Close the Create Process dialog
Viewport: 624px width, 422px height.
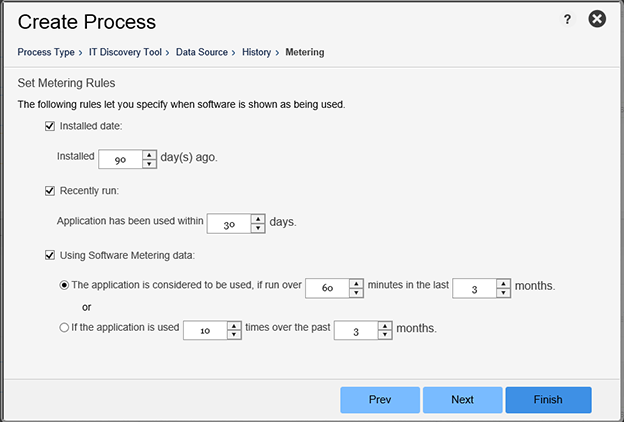click(x=597, y=19)
